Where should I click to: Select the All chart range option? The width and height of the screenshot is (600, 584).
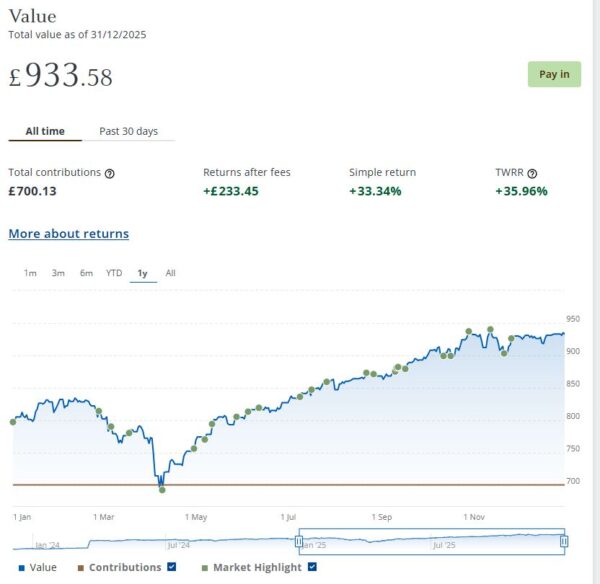pos(170,273)
